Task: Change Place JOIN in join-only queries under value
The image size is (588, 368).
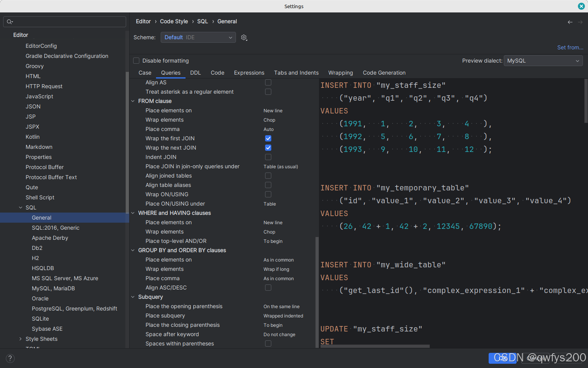Action: pos(281,167)
